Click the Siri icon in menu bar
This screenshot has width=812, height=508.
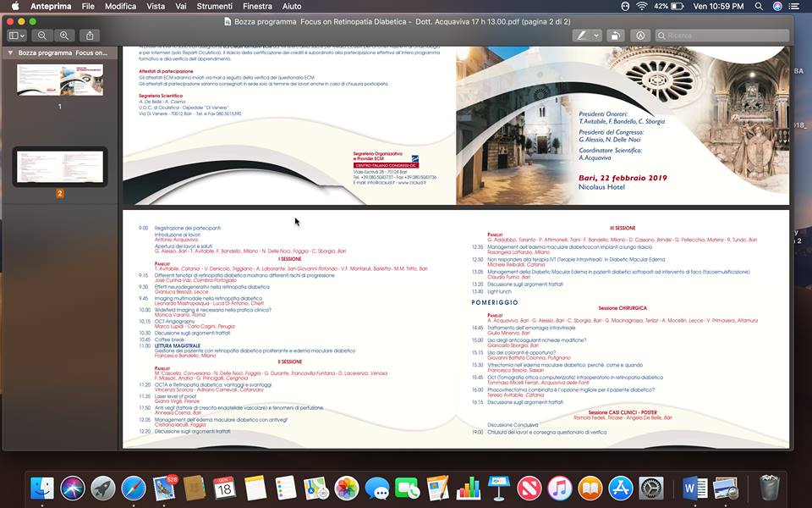point(776,6)
